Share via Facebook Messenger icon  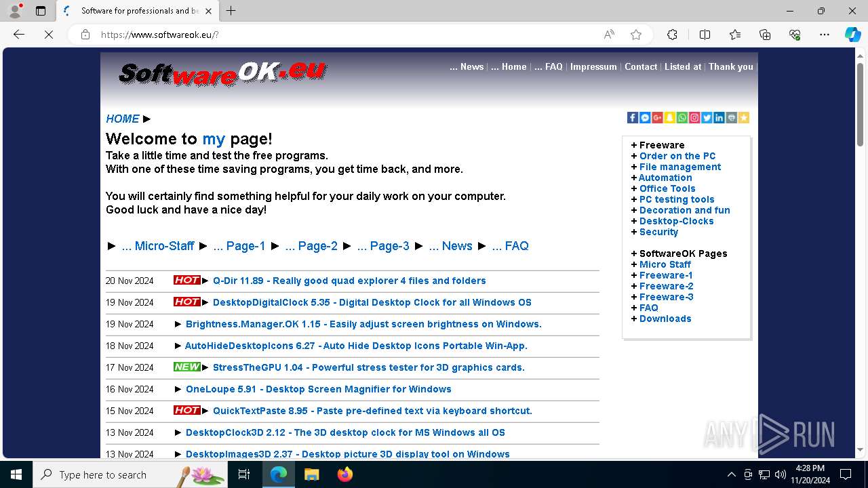645,118
